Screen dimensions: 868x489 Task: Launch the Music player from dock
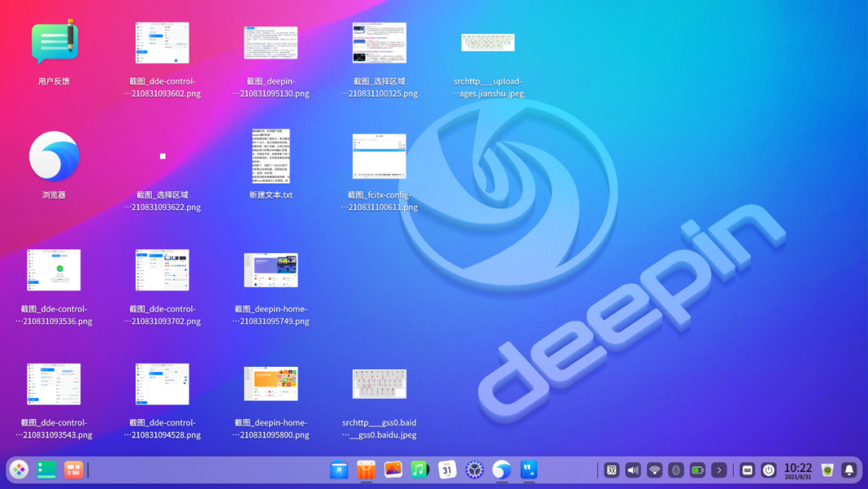tap(420, 470)
